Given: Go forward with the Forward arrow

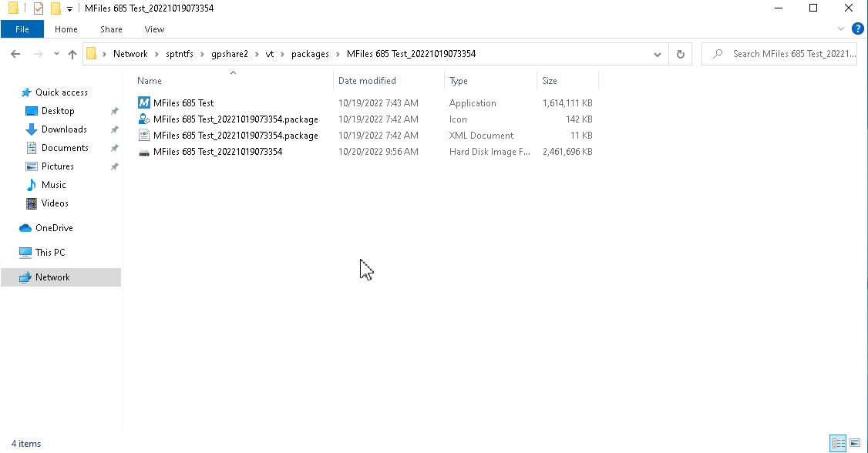Looking at the screenshot, I should [39, 54].
